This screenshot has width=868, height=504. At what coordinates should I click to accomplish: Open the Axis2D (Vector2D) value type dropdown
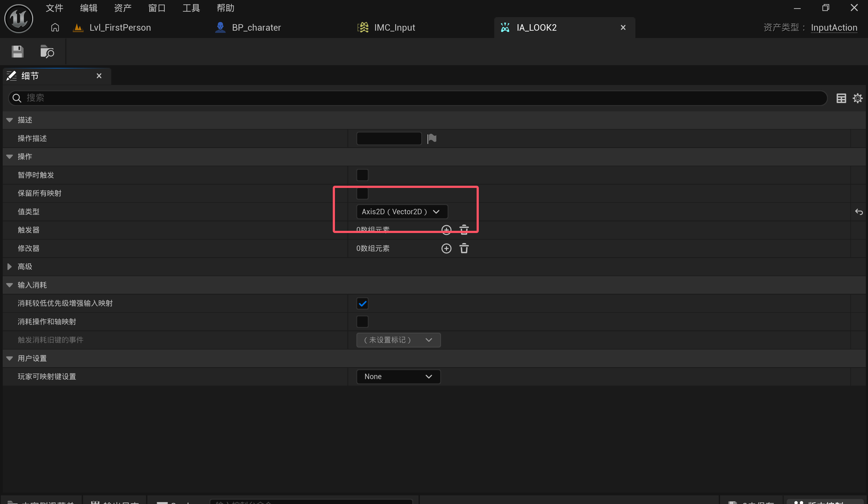(402, 212)
